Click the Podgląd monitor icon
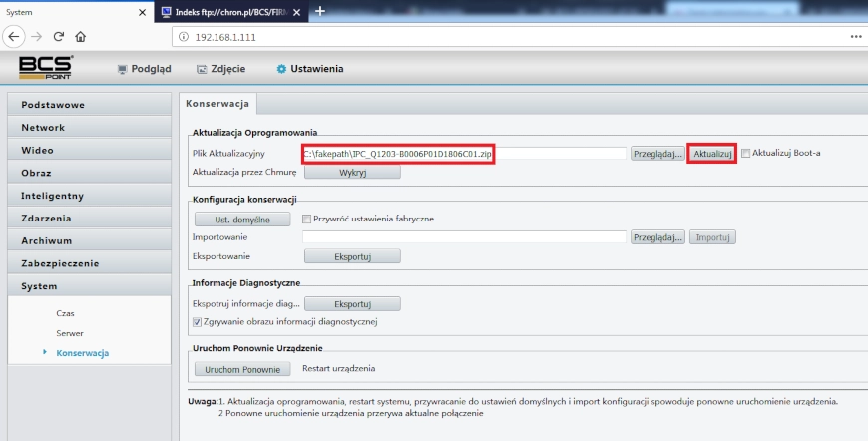868x441 pixels. click(122, 69)
